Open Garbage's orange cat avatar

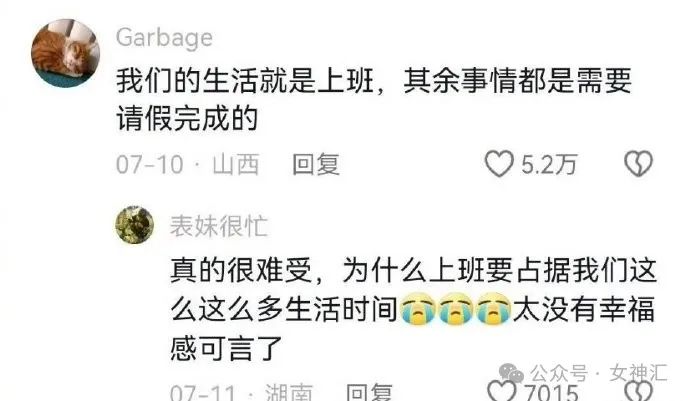pyautogui.click(x=66, y=53)
